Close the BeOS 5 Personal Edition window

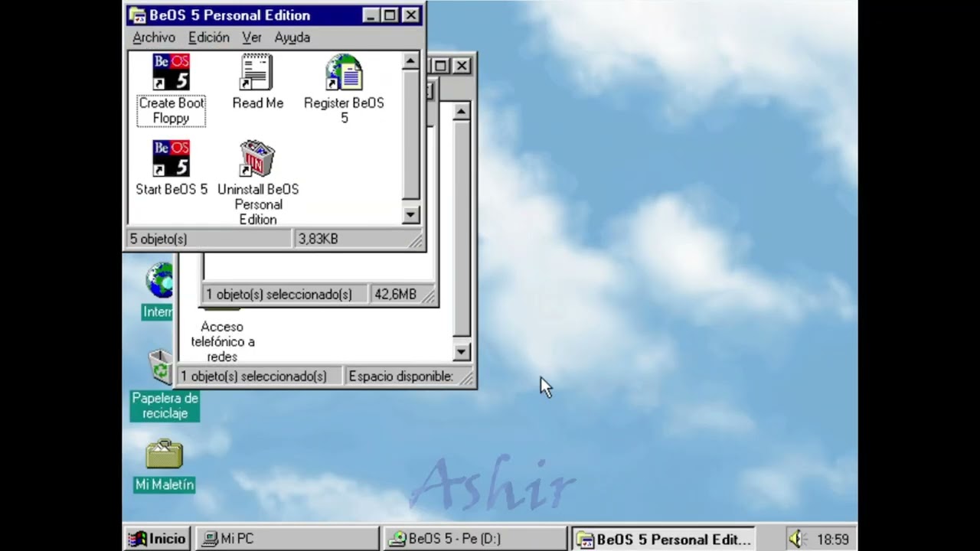point(411,15)
